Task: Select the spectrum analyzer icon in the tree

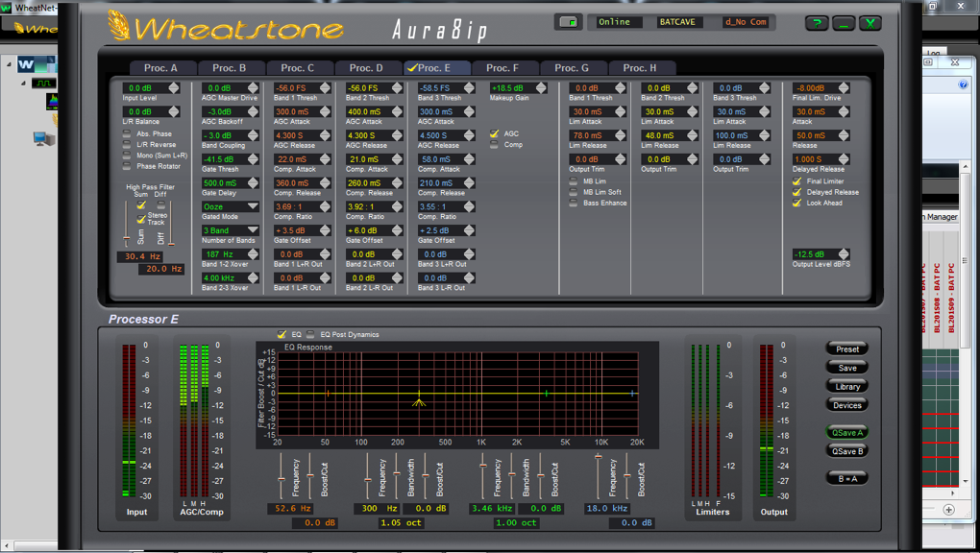Action: 53,101
